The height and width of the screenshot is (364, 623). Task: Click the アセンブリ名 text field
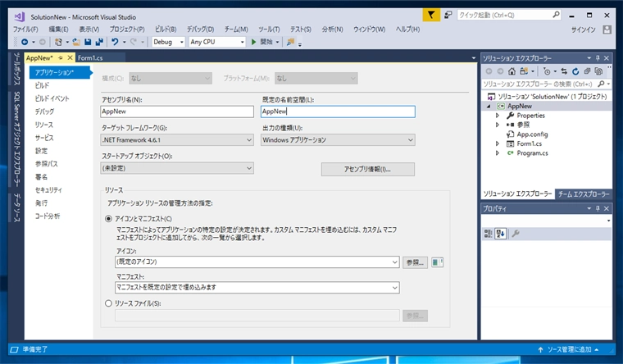click(177, 111)
